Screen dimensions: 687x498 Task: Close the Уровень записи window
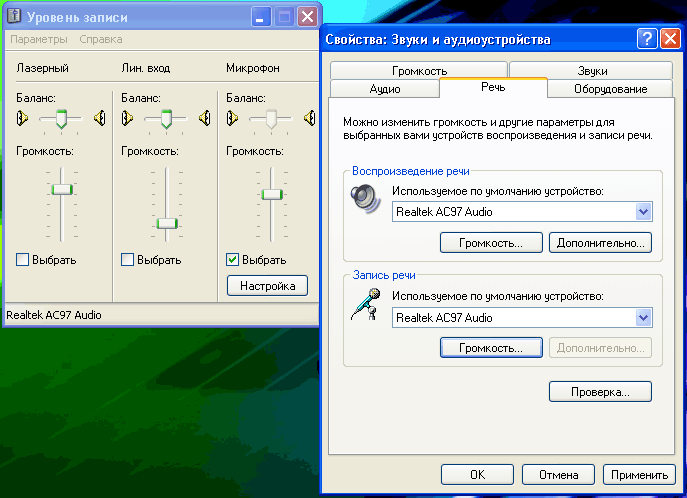click(x=308, y=17)
